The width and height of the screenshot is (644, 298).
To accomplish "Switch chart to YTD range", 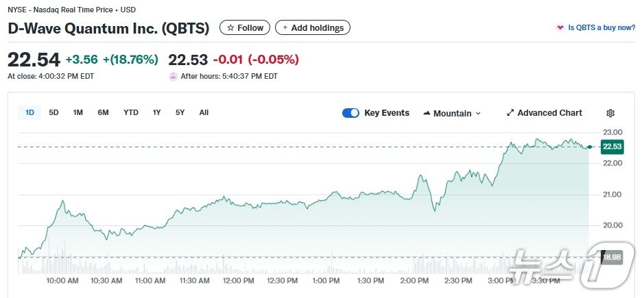I will (x=131, y=112).
